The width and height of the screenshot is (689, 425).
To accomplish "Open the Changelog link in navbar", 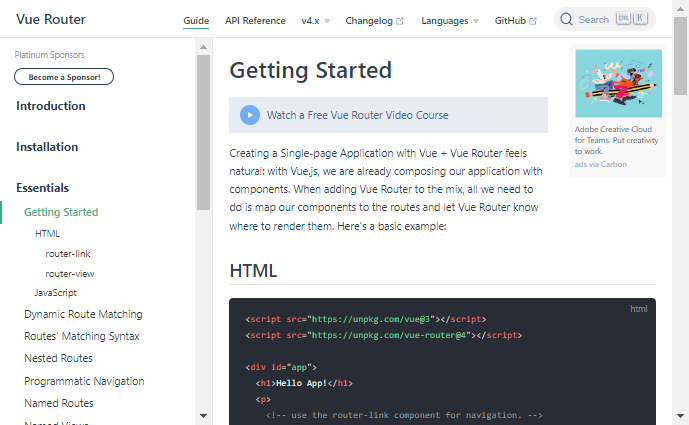I will point(374,21).
